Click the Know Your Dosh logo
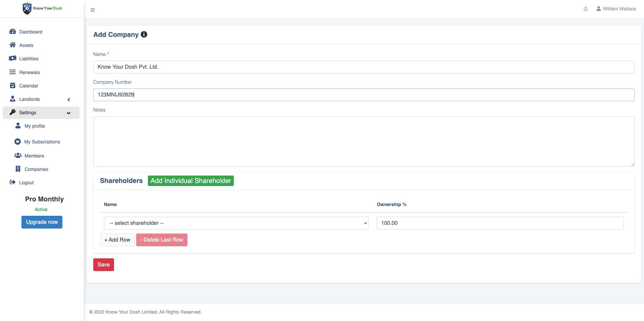The height and width of the screenshot is (321, 644). 42,8
